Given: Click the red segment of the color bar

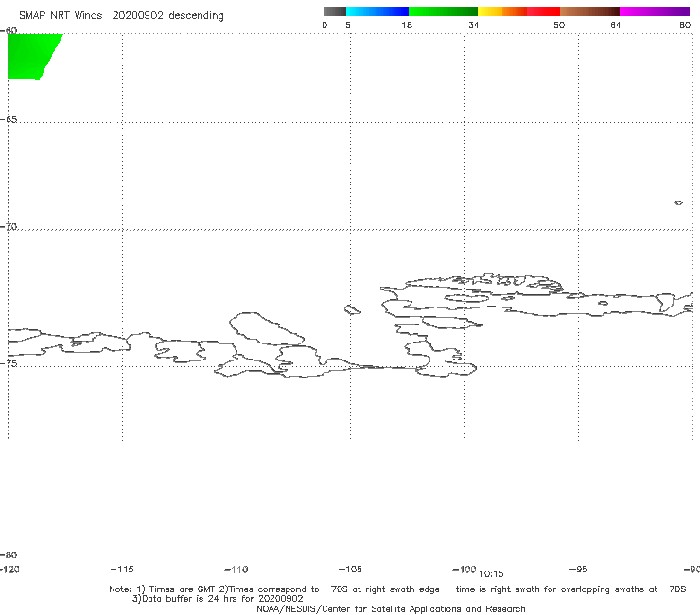Looking at the screenshot, I should click(x=543, y=11).
